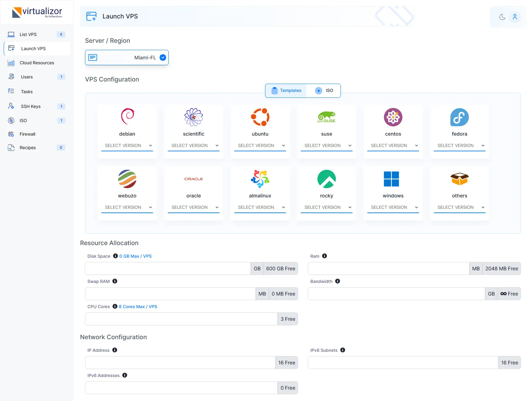532x401 pixels.
Task: Open Launch VPS in sidebar
Action: pos(37,49)
